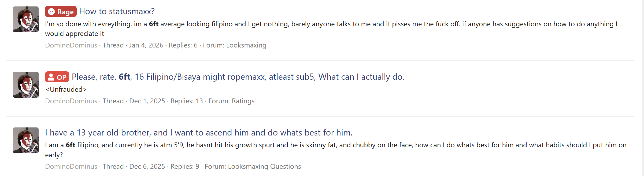Click the Dec 1, 2025 date
The height and width of the screenshot is (176, 644).
point(147,101)
